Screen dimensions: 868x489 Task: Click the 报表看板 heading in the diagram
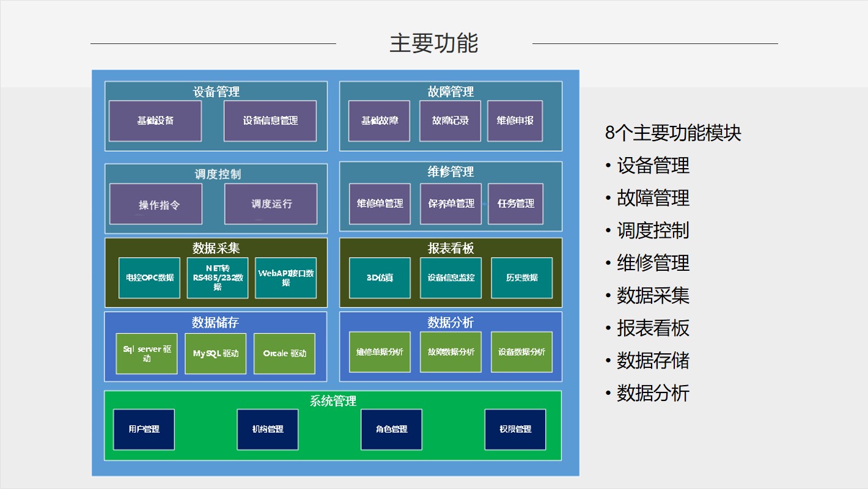(451, 248)
